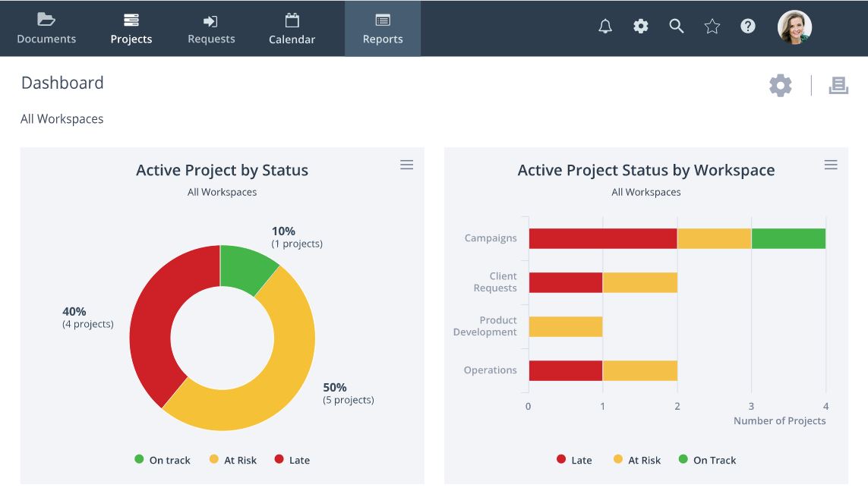
Task: Open the user profile avatar
Action: [x=794, y=27]
